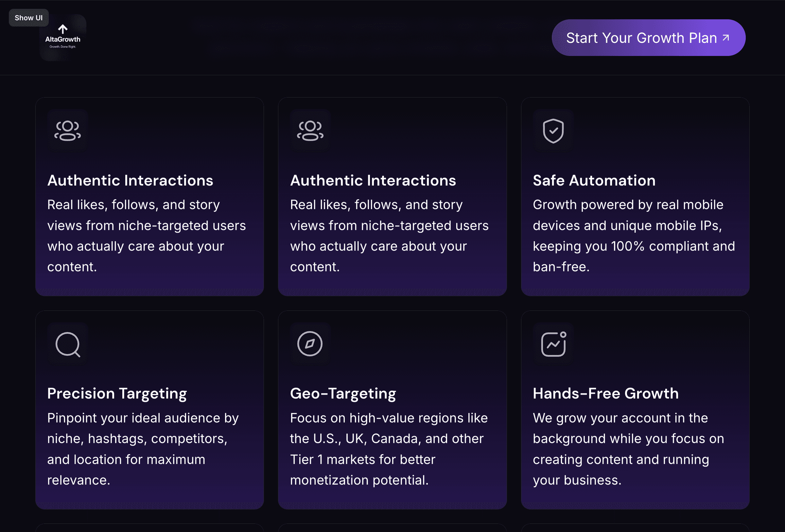Viewport: 785px width, 532px height.
Task: Click the shield checkmark icon above Safe Automation
Action: [553, 131]
